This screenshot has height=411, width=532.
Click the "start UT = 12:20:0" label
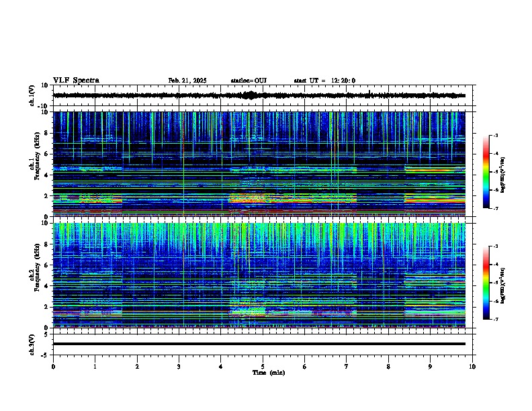(x=324, y=81)
